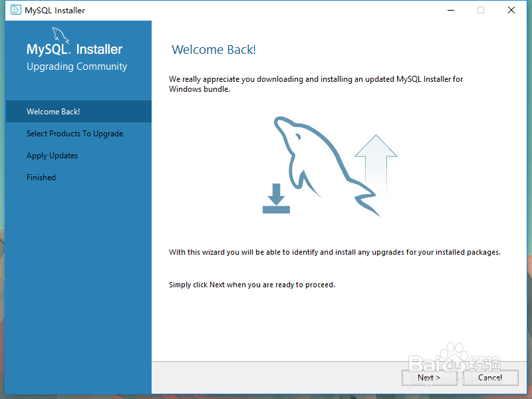Image resolution: width=532 pixels, height=399 pixels.
Task: Click the maximize button in title bar
Action: pos(481,10)
